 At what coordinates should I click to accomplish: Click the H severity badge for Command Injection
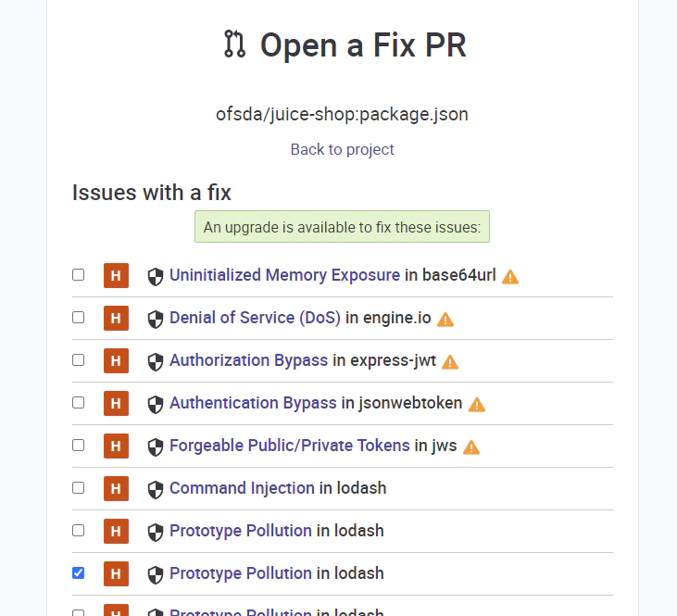point(116,488)
